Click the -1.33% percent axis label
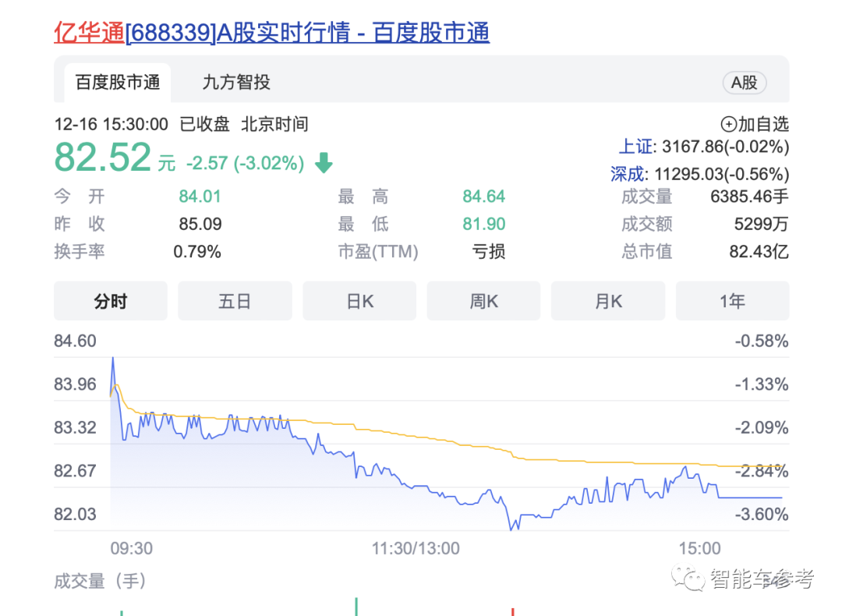Image resolution: width=842 pixels, height=616 pixels. click(762, 384)
